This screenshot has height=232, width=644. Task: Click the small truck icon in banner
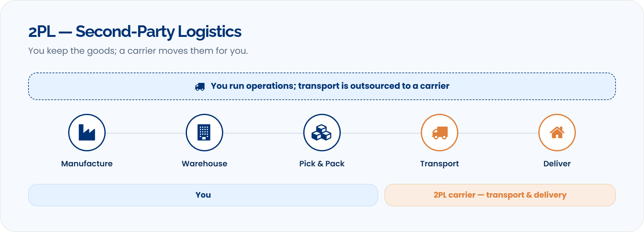(200, 87)
